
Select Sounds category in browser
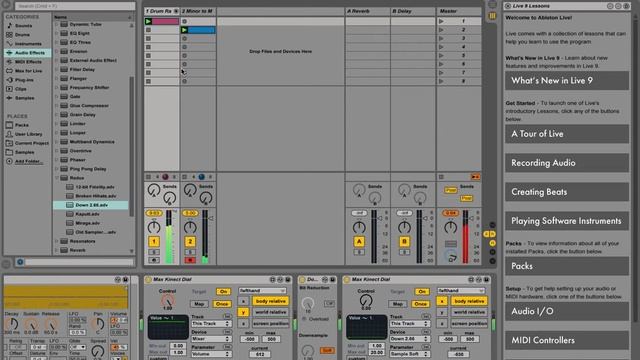point(23,26)
